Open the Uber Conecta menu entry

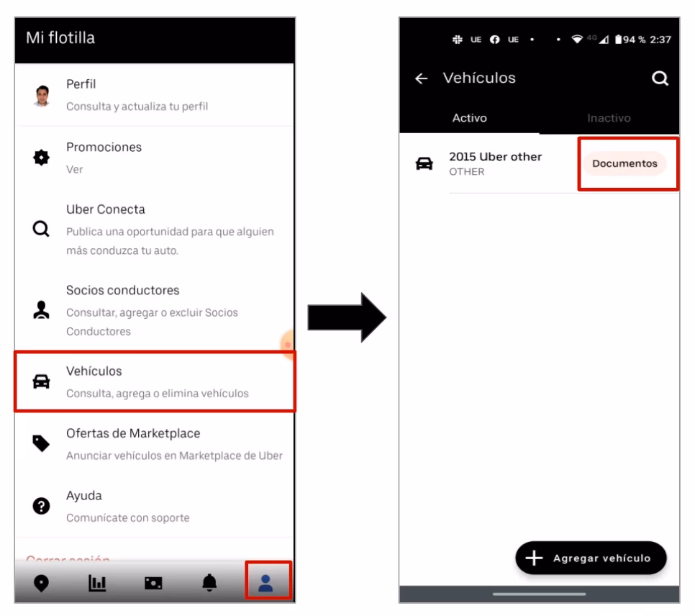click(x=154, y=230)
